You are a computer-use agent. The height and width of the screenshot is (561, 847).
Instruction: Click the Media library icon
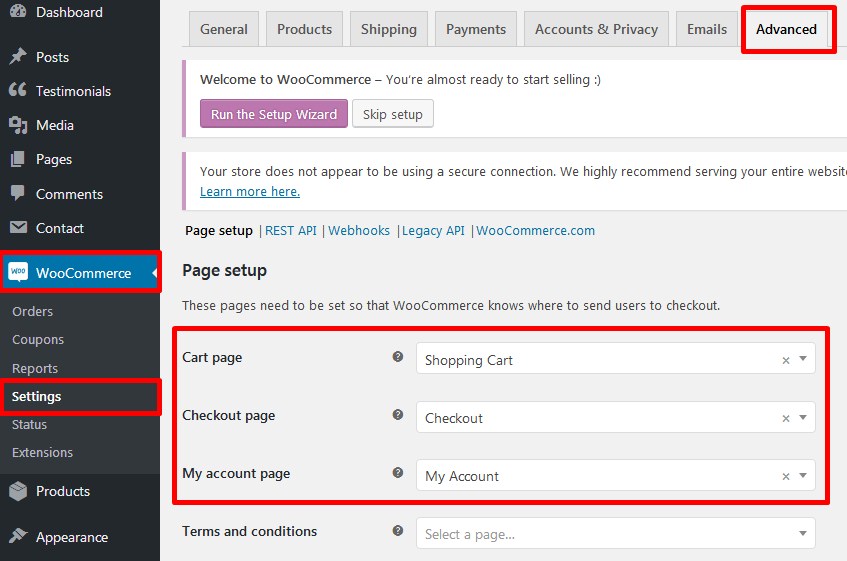(18, 125)
